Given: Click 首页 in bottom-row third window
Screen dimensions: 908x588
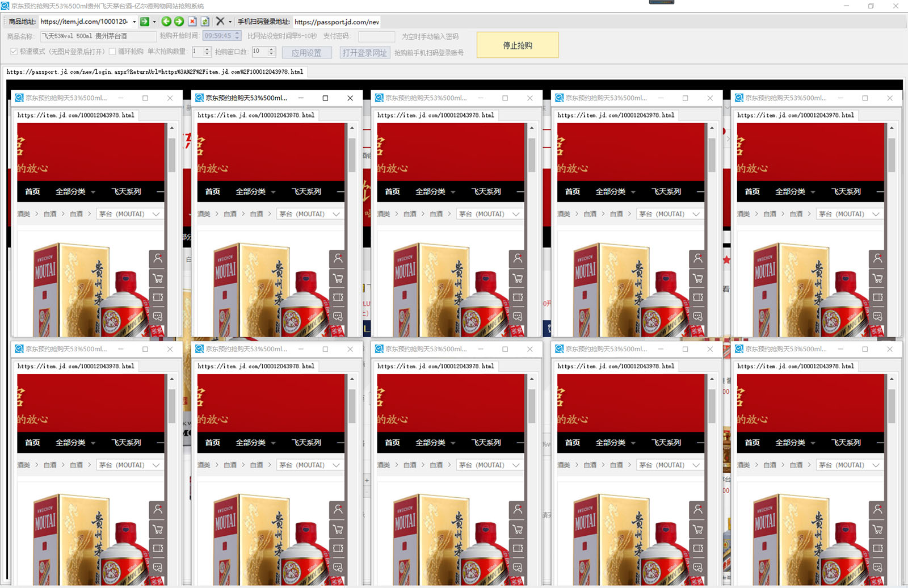Looking at the screenshot, I should click(x=392, y=443).
